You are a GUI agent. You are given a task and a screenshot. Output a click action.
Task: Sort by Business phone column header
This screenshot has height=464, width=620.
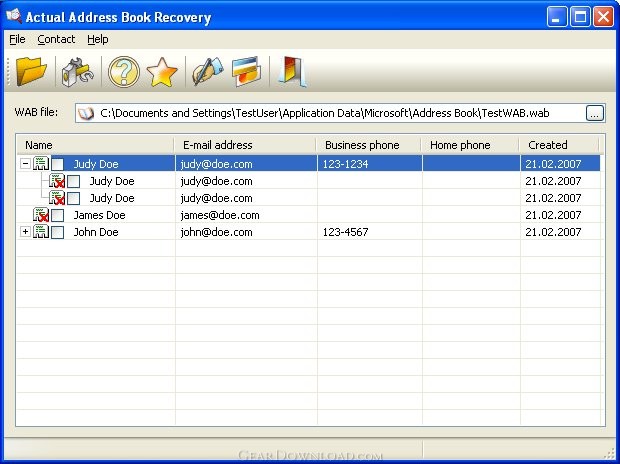click(369, 145)
